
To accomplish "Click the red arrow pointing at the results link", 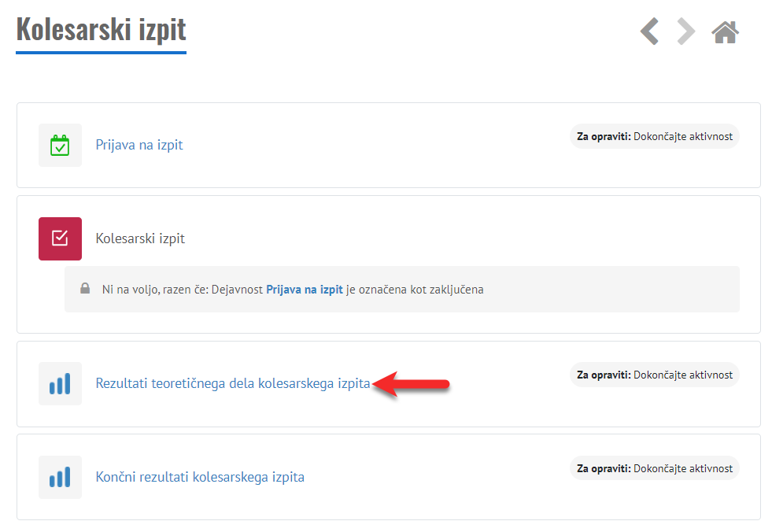I will pyautogui.click(x=412, y=384).
